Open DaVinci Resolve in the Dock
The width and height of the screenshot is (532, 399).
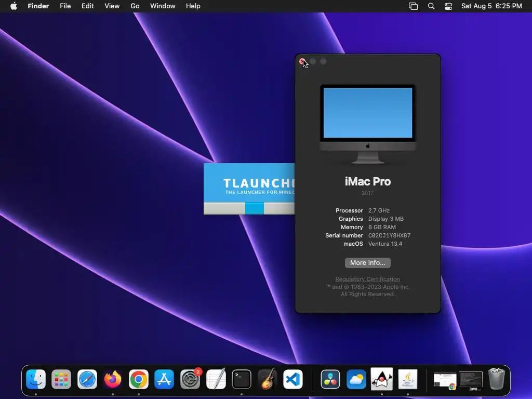coord(330,379)
